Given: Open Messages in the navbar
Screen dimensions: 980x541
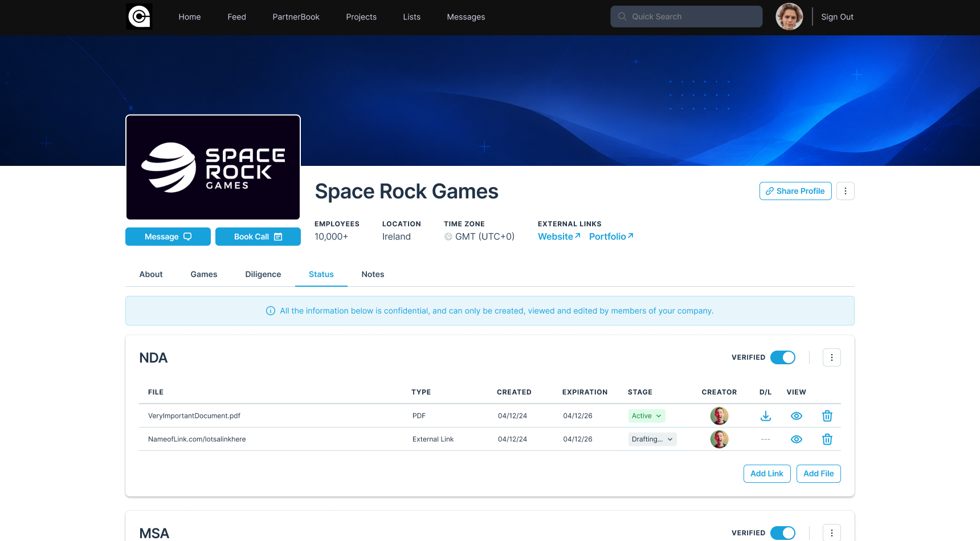Looking at the screenshot, I should tap(466, 17).
